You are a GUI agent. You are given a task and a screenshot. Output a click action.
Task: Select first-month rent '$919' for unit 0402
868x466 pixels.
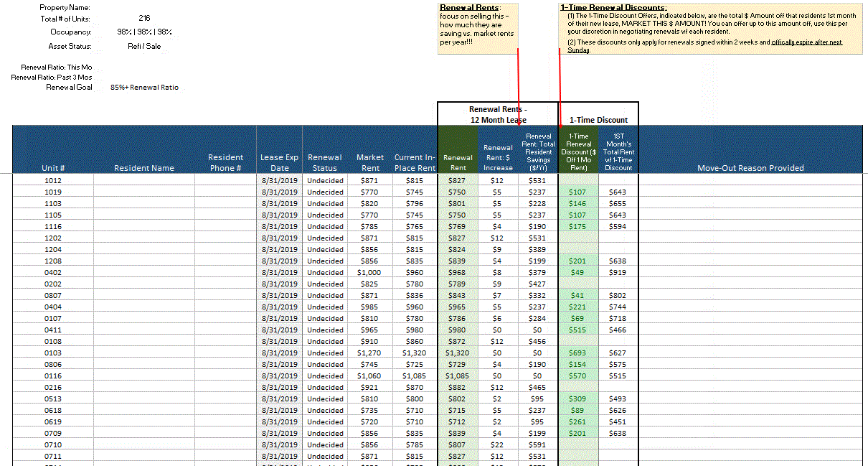pyautogui.click(x=618, y=272)
